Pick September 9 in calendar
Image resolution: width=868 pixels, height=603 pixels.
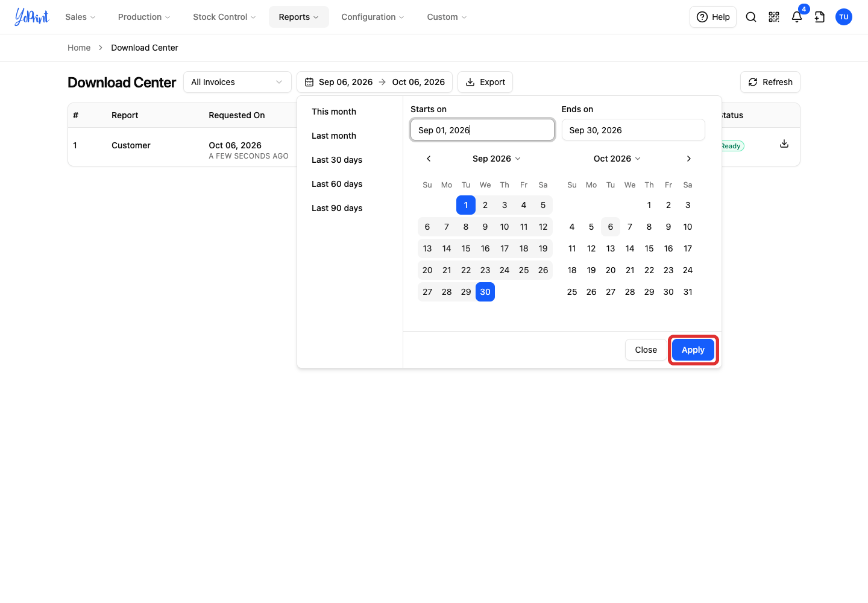point(485,227)
